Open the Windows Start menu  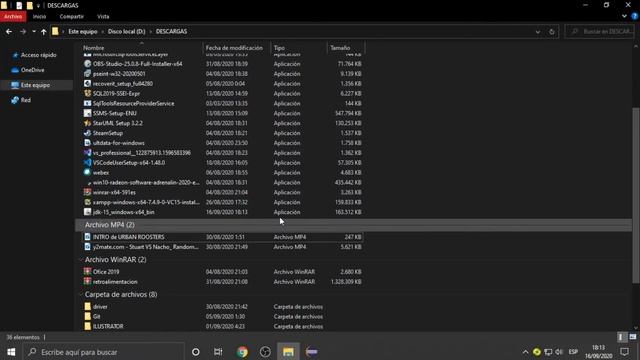[11, 352]
